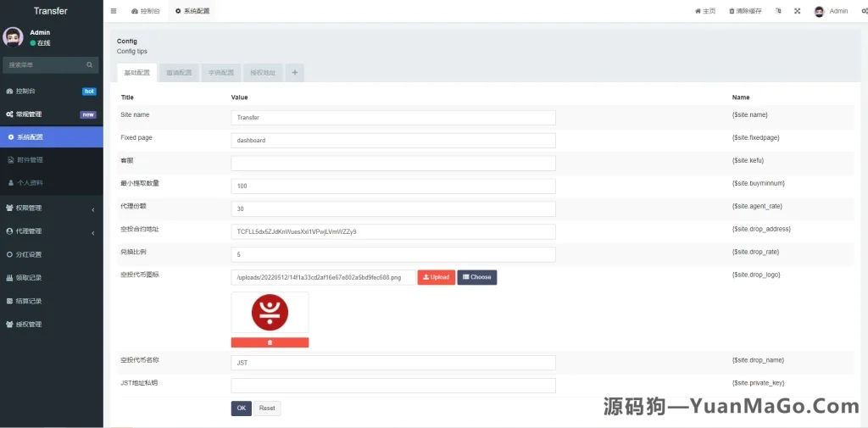The image size is (868, 428).
Task: Click the user icon beside 个人资料
Action: (x=10, y=183)
